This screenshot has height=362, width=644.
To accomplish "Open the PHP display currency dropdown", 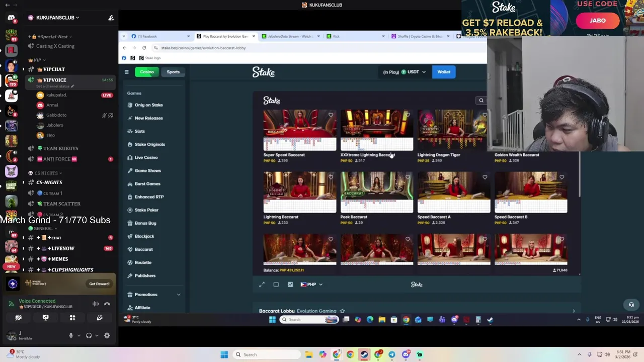I will coord(311,285).
